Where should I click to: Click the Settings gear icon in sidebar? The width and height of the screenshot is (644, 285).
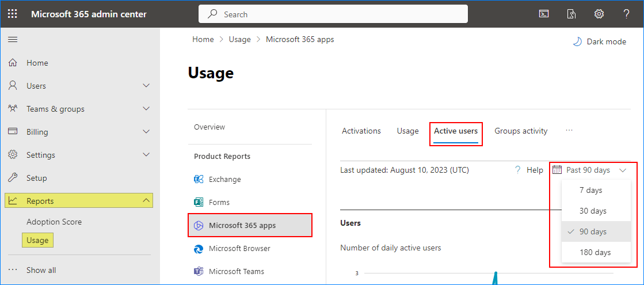click(13, 155)
